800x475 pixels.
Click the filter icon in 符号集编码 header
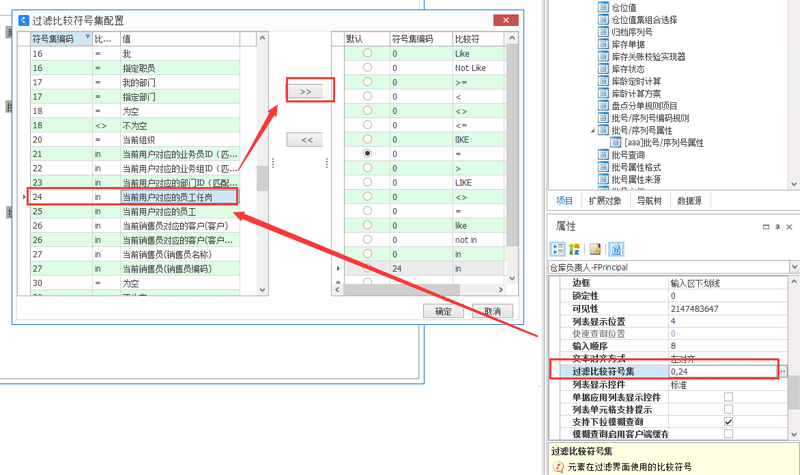pyautogui.click(x=87, y=37)
